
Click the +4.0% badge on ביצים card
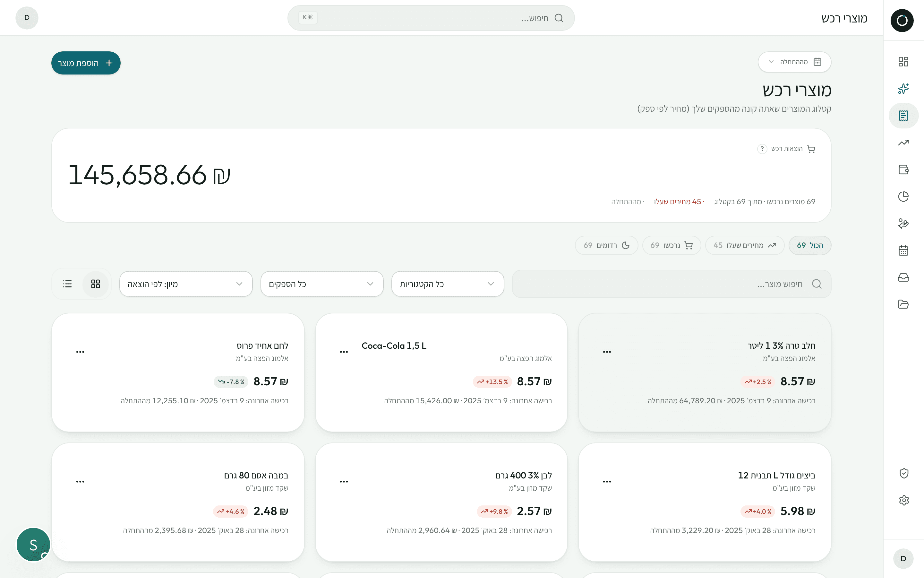coord(757,512)
